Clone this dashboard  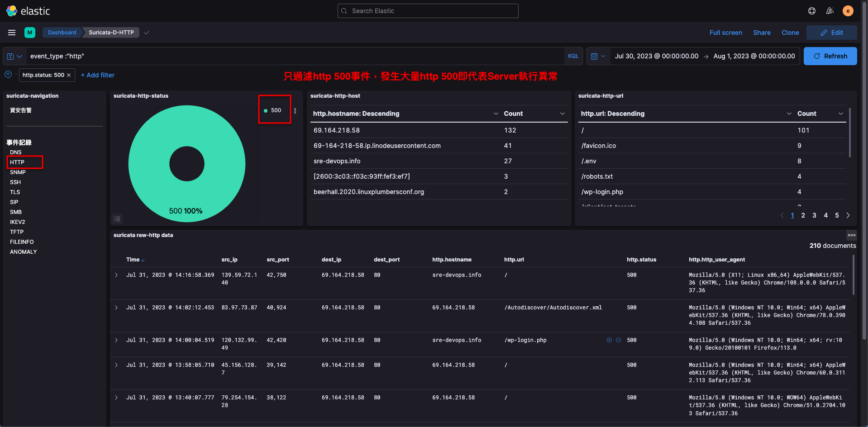point(790,33)
